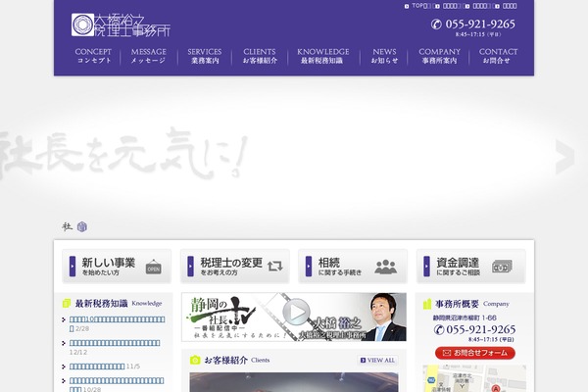
Task: Open the knowledge article dated 11/5
Action: click(x=97, y=367)
